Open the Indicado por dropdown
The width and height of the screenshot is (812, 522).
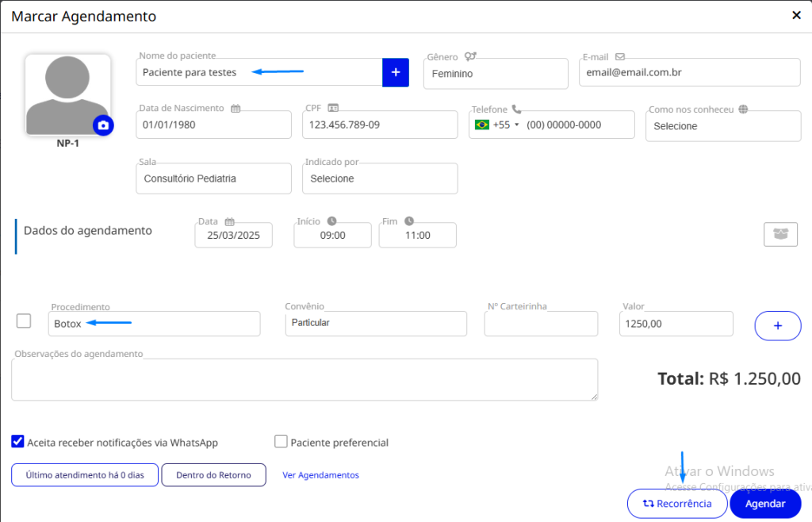pyautogui.click(x=380, y=178)
